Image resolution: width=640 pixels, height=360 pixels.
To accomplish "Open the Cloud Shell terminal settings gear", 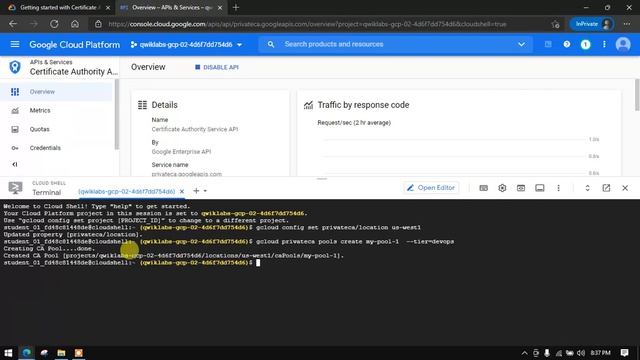I will [x=502, y=188].
